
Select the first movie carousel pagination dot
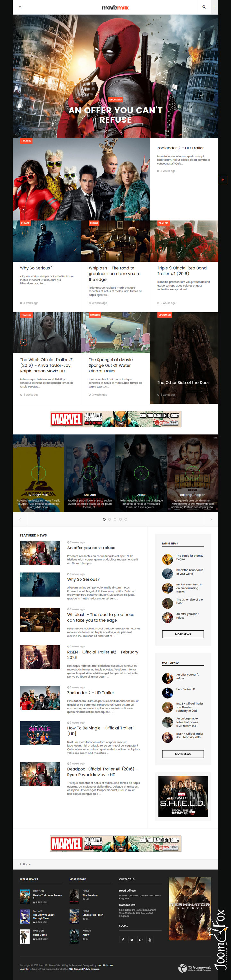[104, 519]
